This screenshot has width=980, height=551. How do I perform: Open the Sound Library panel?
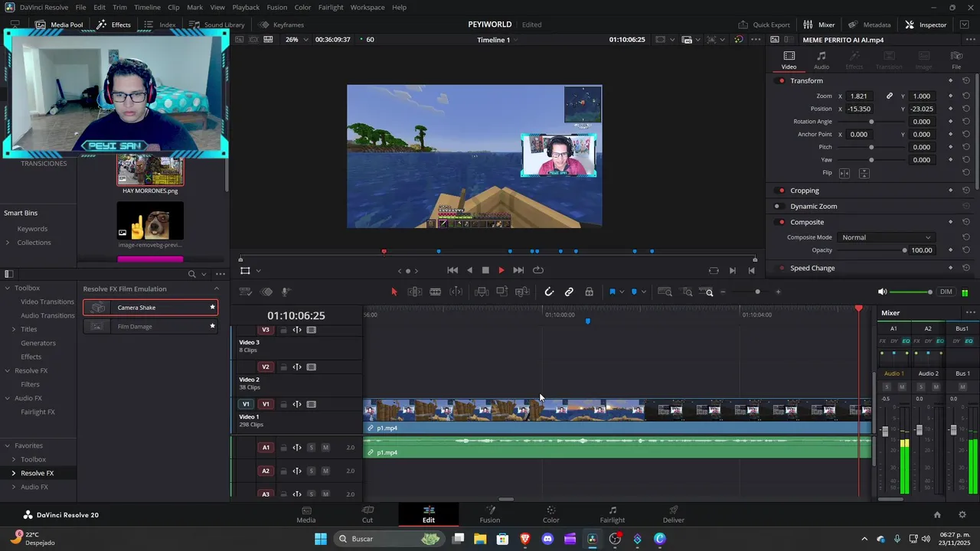point(217,24)
